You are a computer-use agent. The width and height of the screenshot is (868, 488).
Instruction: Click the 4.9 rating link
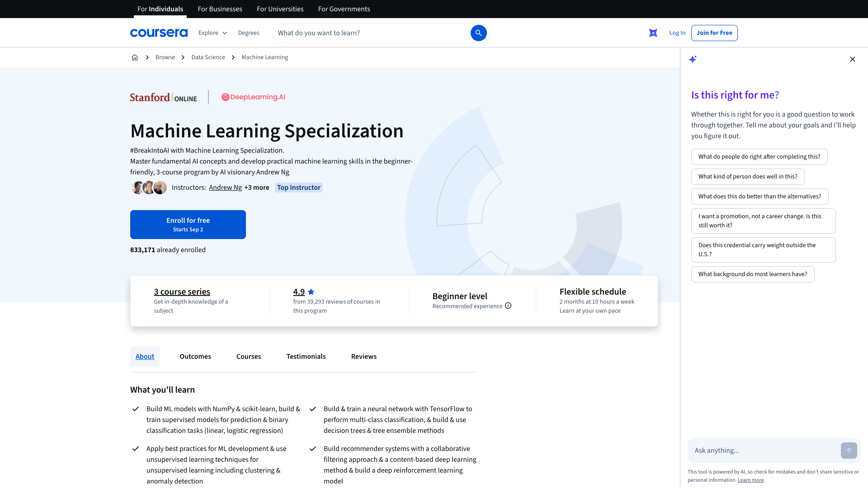[x=299, y=292]
